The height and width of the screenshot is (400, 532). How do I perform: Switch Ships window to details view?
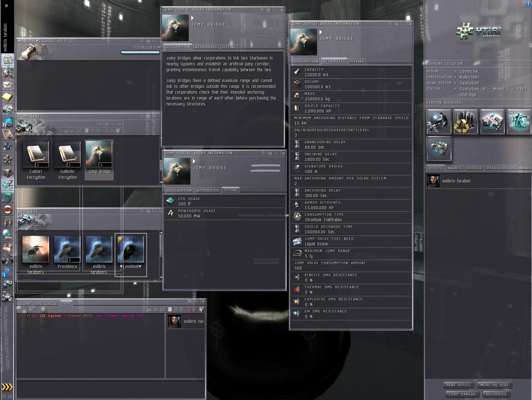pyautogui.click(x=45, y=222)
